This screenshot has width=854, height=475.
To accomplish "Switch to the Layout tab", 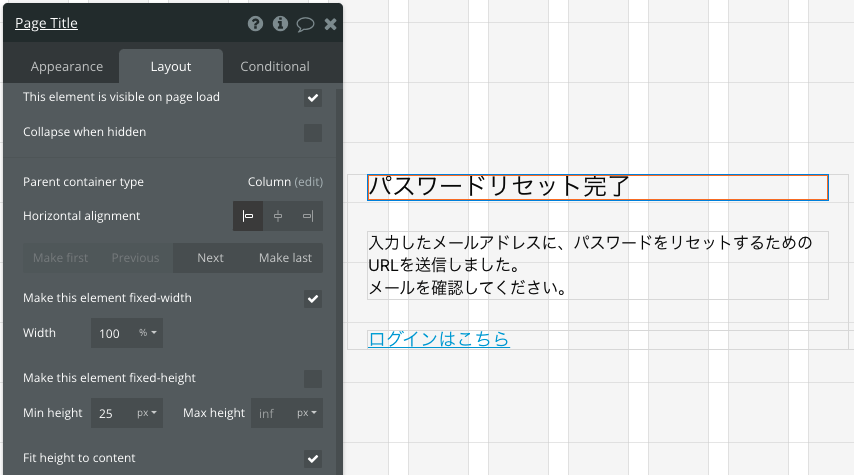I will pos(170,66).
